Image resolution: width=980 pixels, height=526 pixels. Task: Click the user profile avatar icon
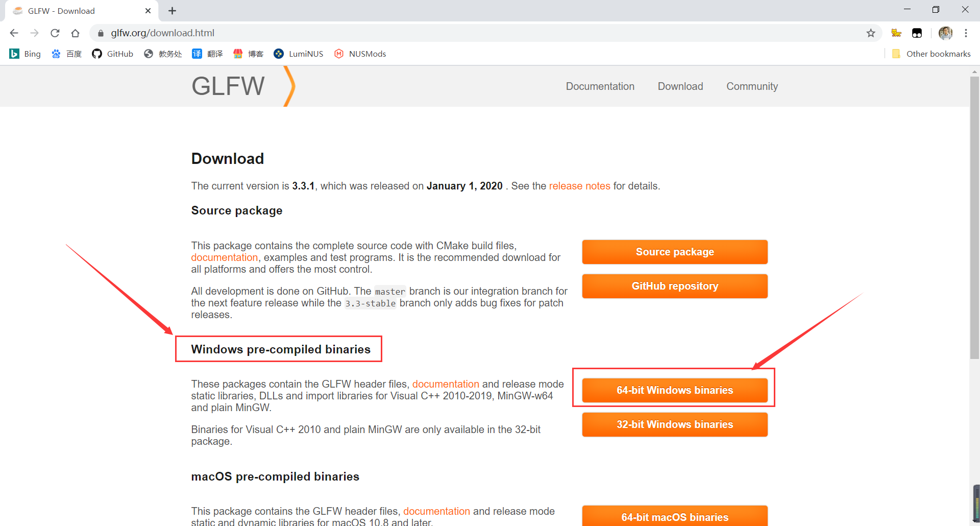tap(945, 33)
